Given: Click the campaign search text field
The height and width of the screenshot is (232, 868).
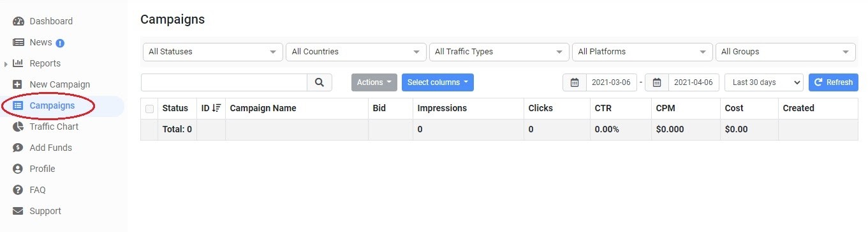Looking at the screenshot, I should point(224,82).
